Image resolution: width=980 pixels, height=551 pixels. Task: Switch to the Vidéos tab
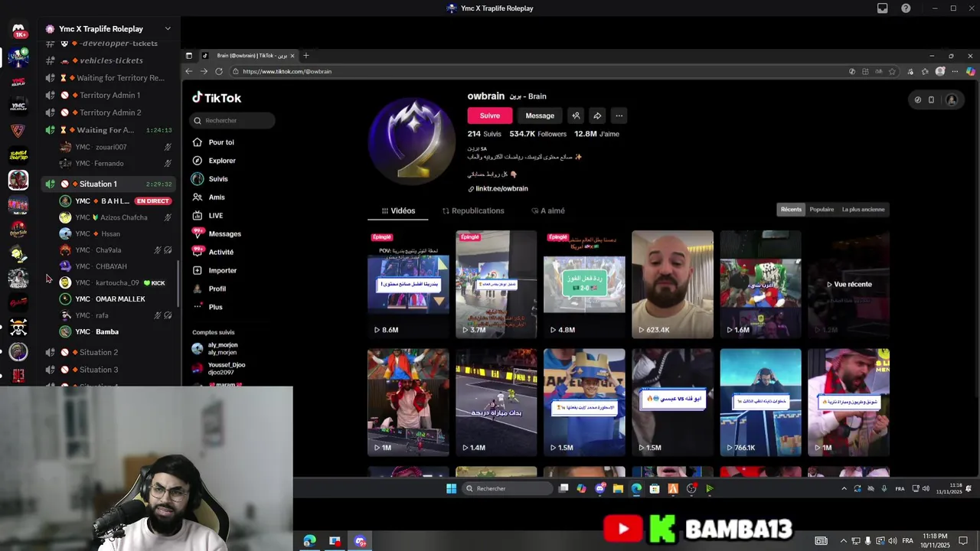398,210
